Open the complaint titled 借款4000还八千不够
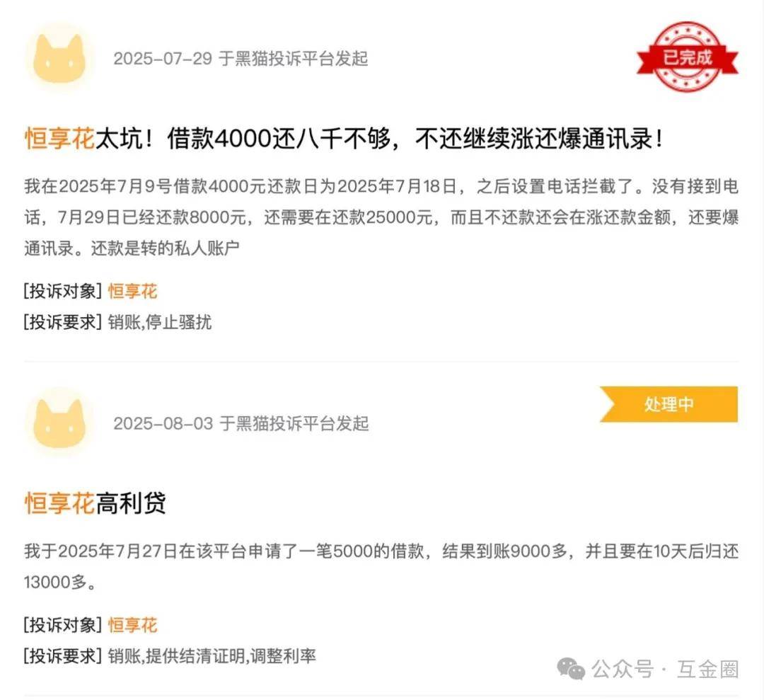 [344, 139]
